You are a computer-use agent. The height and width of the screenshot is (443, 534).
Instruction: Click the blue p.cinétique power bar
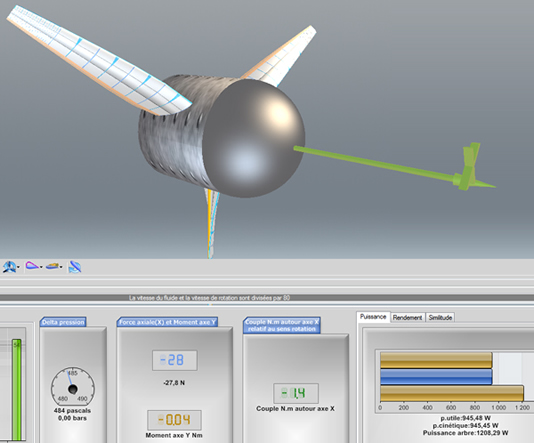click(x=436, y=377)
